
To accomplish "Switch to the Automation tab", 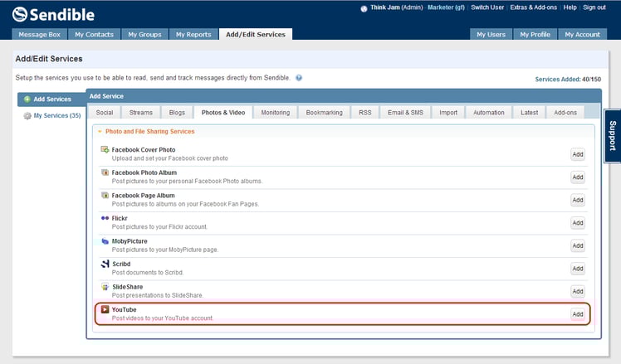I will point(489,113).
